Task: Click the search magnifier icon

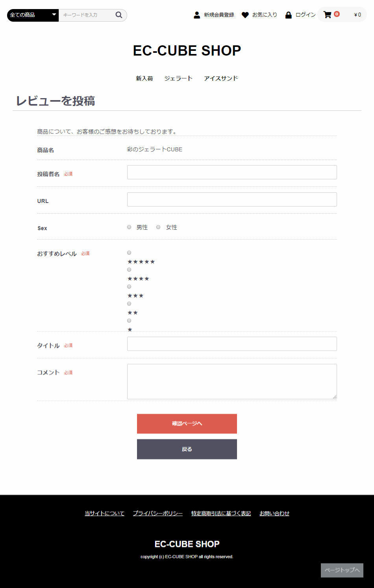Action: 118,15
